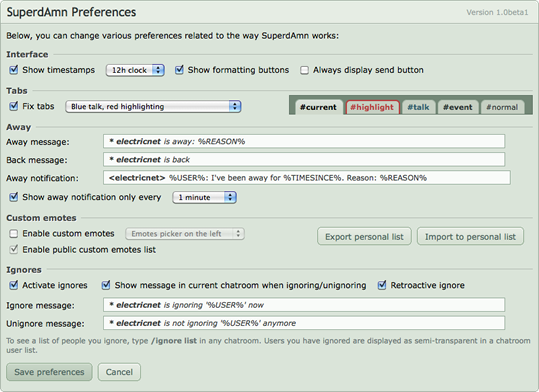Screen dimensions: 539x392
Task: Open Blue talk, red highlighting dropdown
Action: point(153,107)
